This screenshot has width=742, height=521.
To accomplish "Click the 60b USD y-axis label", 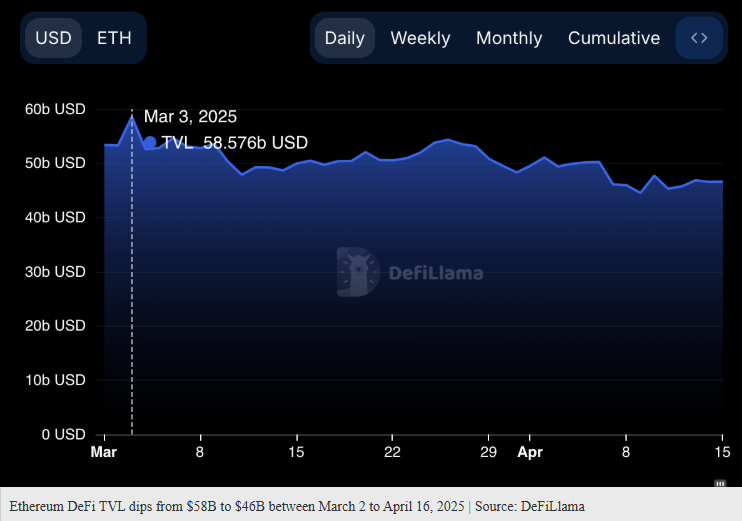I will (x=55, y=109).
